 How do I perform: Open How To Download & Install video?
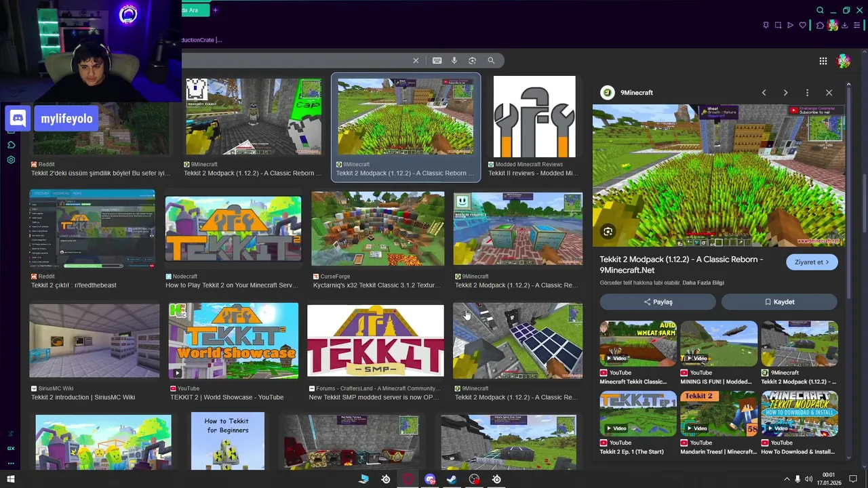(x=800, y=413)
